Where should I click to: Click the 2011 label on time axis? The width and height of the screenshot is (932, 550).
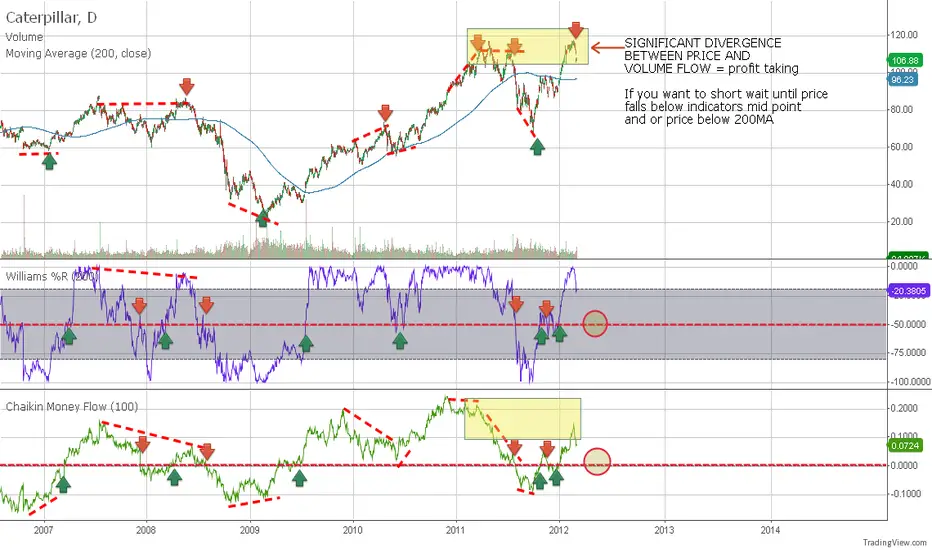[456, 530]
